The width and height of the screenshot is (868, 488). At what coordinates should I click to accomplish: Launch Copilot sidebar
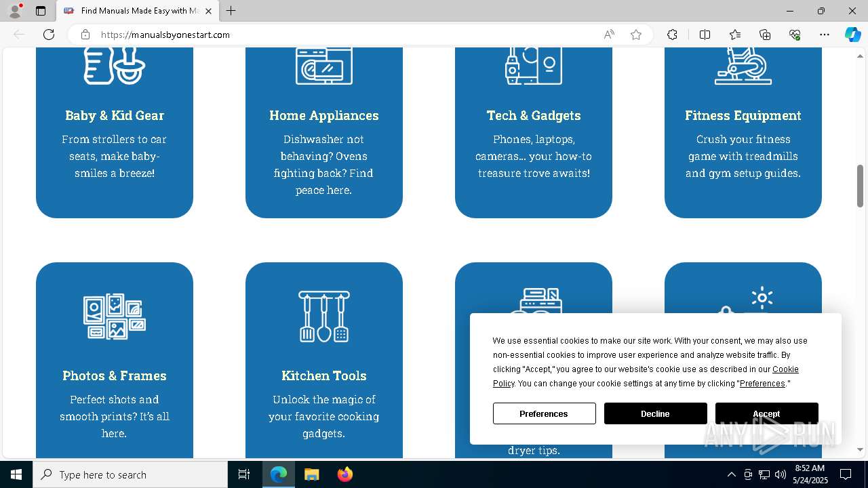pos(852,35)
